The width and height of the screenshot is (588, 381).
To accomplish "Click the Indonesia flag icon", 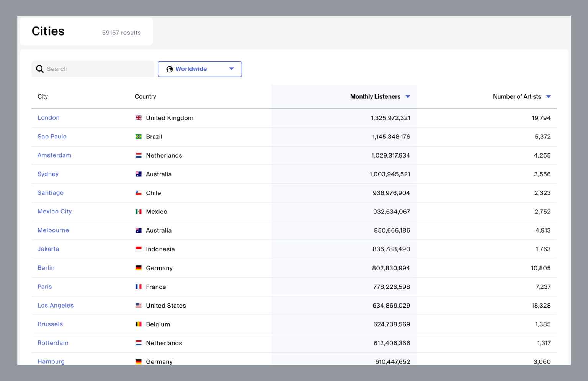I will [x=139, y=249].
